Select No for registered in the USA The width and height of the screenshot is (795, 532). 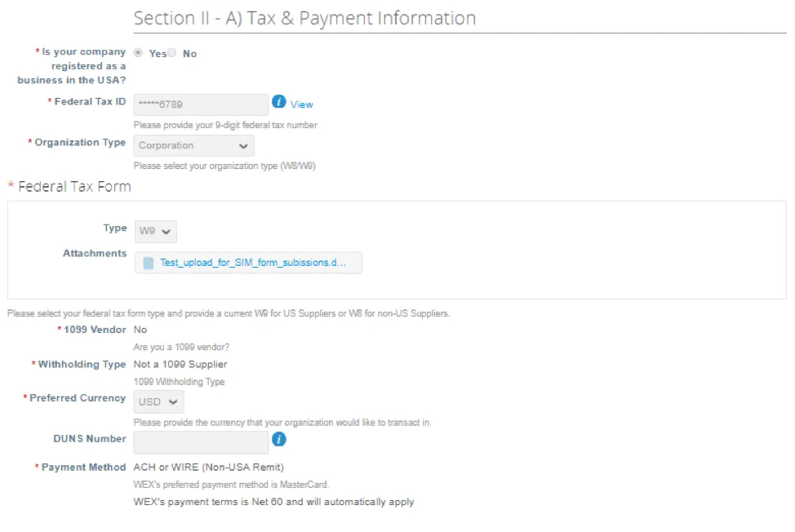point(172,53)
